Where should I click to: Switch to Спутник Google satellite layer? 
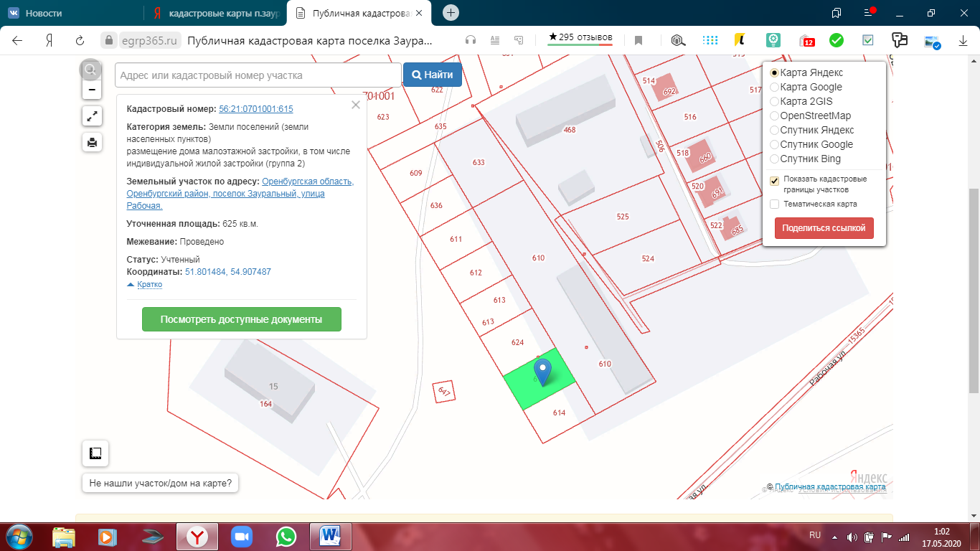tap(775, 144)
